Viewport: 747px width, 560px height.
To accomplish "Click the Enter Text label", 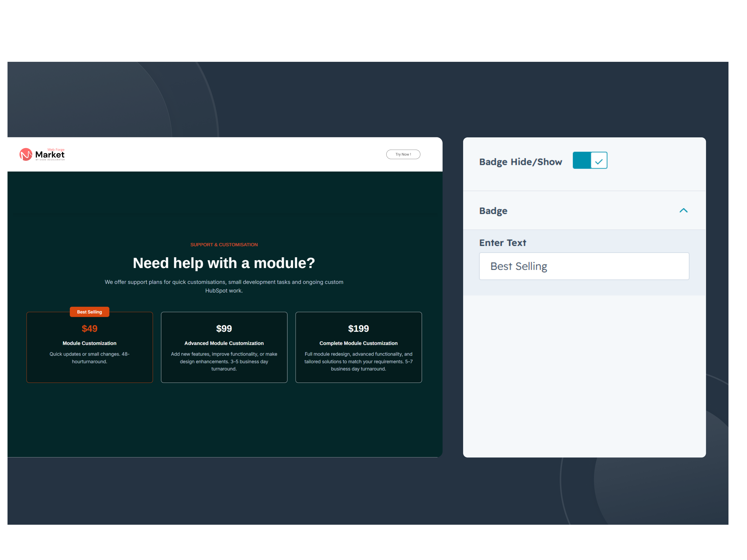I will pos(502,243).
